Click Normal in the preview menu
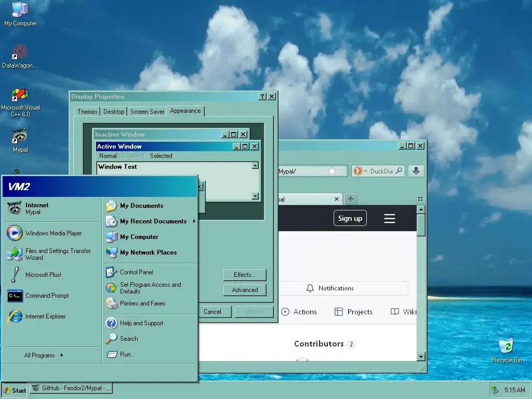The height and width of the screenshot is (399, 532). (x=108, y=156)
